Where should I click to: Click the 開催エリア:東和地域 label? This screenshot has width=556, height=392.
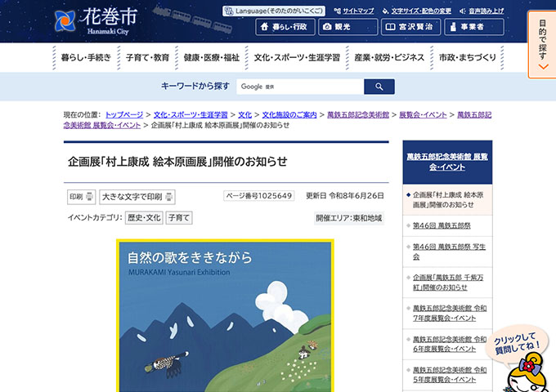point(349,218)
